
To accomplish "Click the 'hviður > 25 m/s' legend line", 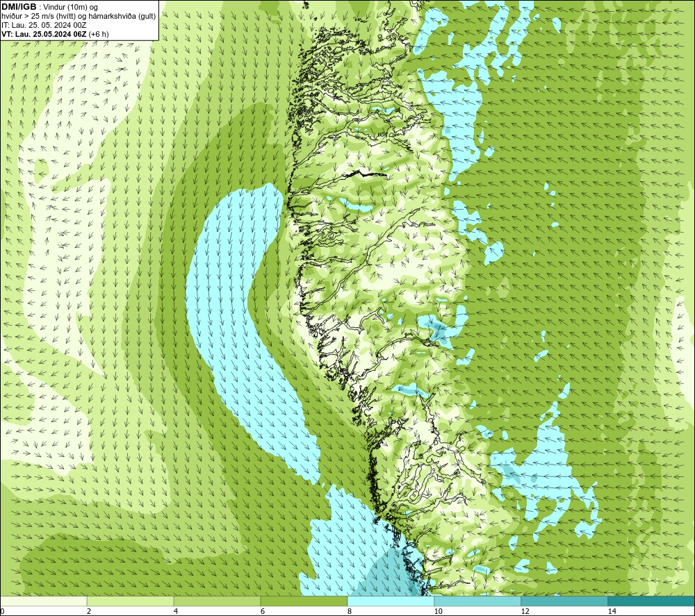I will [x=79, y=17].
